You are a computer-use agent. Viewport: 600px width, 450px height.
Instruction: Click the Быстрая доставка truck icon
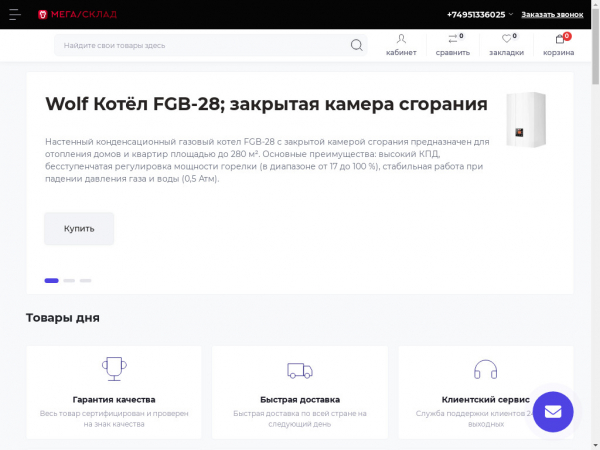[x=300, y=370]
